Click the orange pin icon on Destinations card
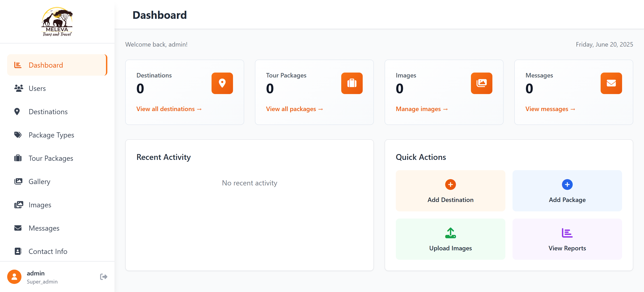 pos(222,83)
